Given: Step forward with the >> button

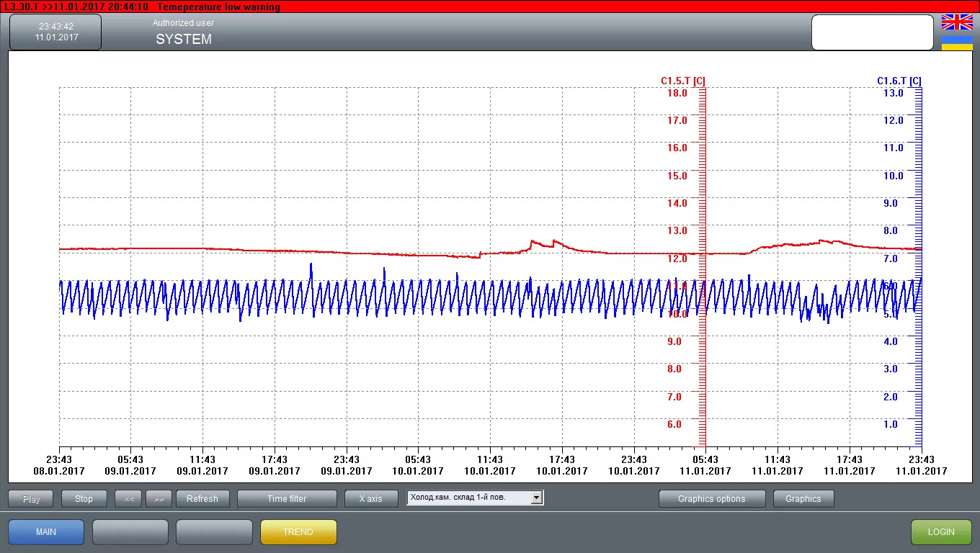Looking at the screenshot, I should 159,499.
